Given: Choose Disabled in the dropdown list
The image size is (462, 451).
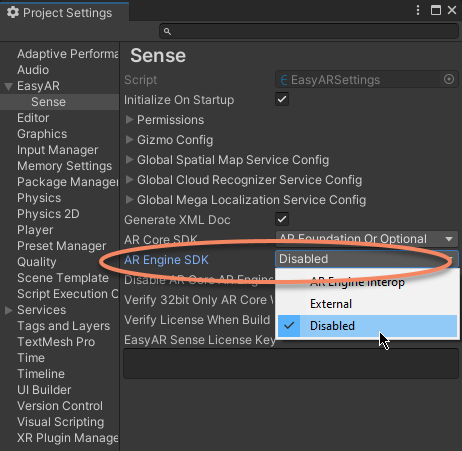Looking at the screenshot, I should coord(367,326).
